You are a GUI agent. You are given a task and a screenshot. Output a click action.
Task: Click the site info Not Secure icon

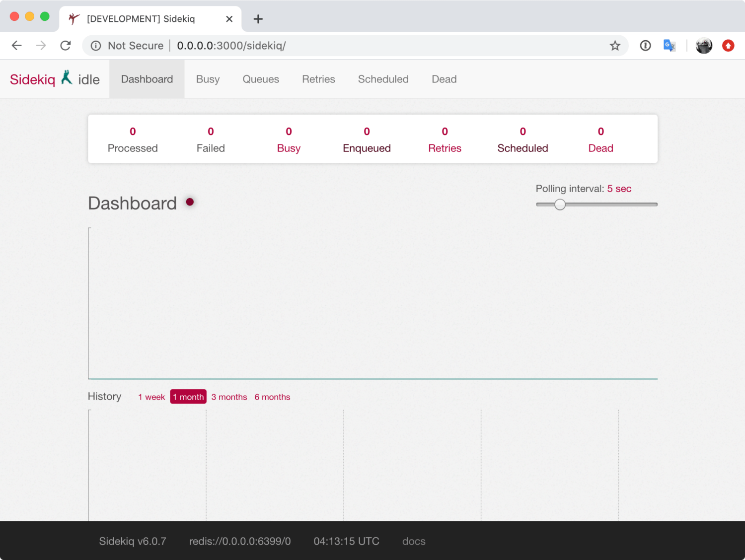click(x=96, y=46)
